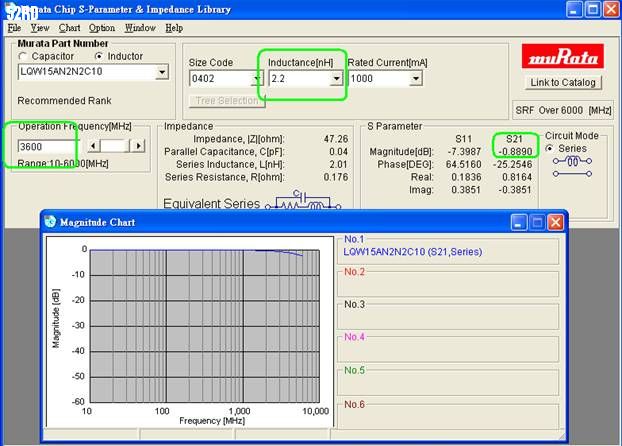The width and height of the screenshot is (622, 446).
Task: Open the Option menu
Action: pyautogui.click(x=102, y=28)
